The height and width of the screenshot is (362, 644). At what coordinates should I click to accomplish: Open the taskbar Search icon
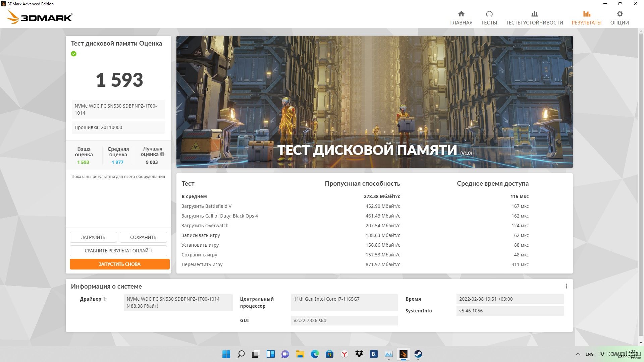tap(241, 354)
